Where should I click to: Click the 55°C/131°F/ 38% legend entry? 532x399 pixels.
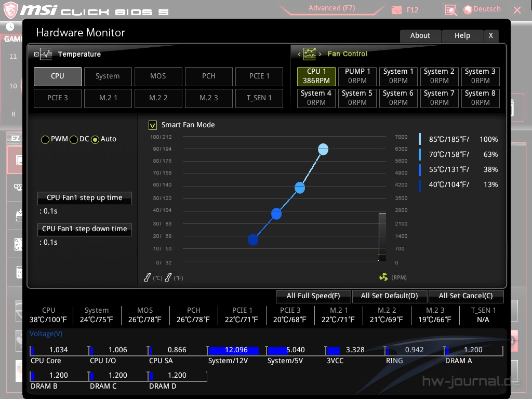click(x=459, y=170)
